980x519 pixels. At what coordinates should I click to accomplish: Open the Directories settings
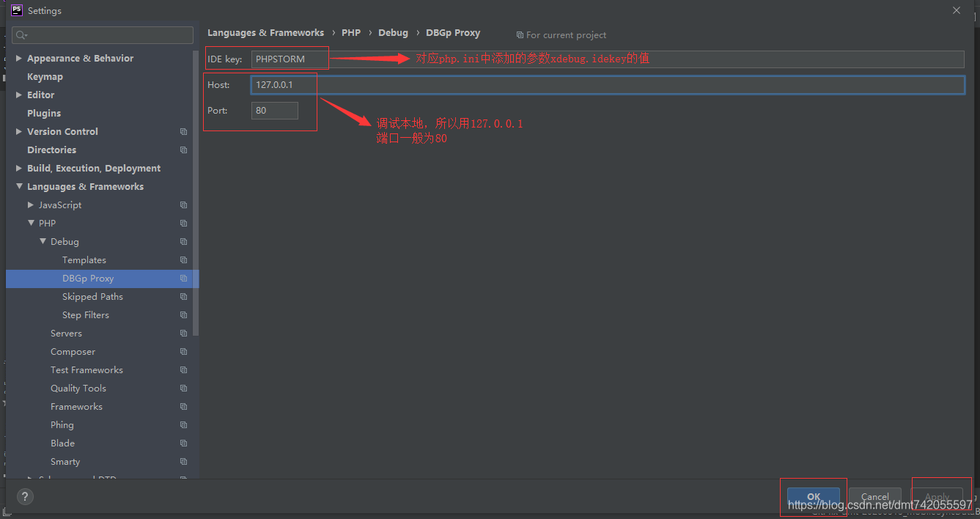(x=51, y=150)
